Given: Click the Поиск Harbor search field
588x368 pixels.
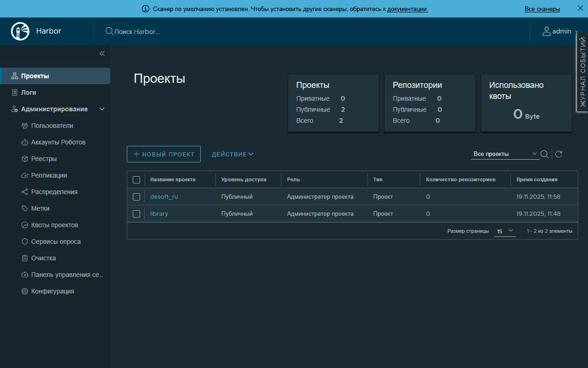Looking at the screenshot, I should (137, 32).
